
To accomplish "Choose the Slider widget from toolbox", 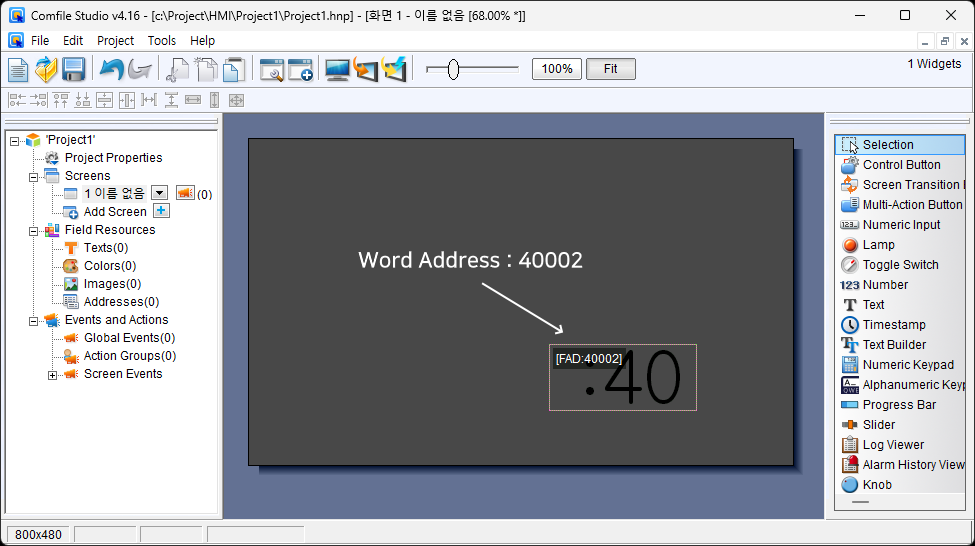I will click(x=878, y=425).
